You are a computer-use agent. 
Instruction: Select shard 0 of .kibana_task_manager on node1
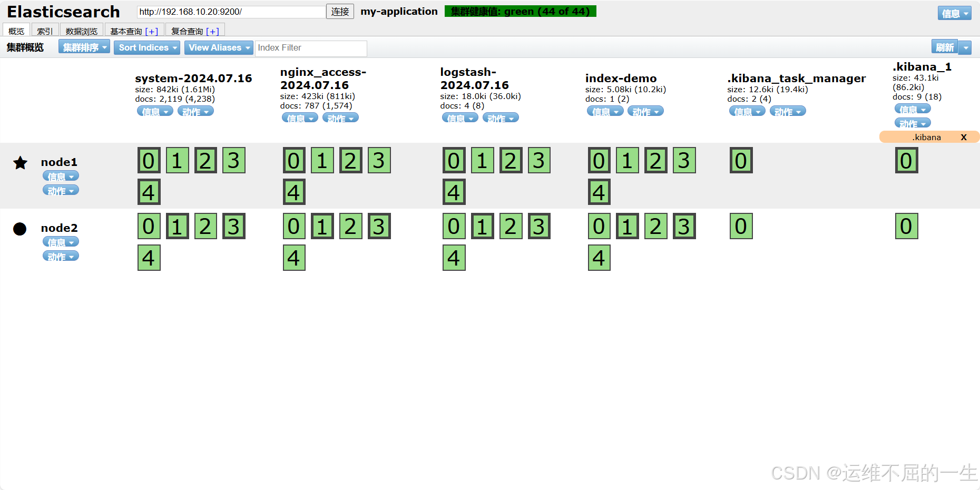(x=741, y=160)
